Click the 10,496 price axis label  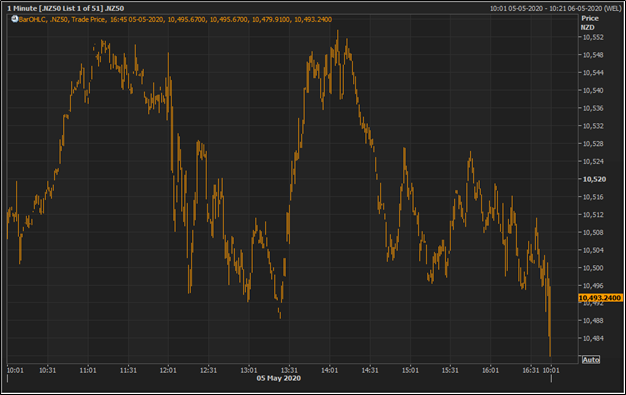click(x=593, y=286)
